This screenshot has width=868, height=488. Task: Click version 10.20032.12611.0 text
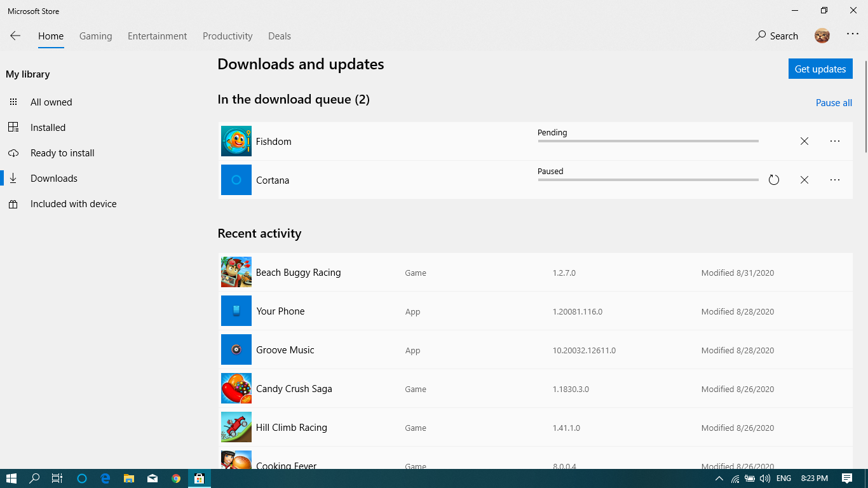pyautogui.click(x=584, y=350)
